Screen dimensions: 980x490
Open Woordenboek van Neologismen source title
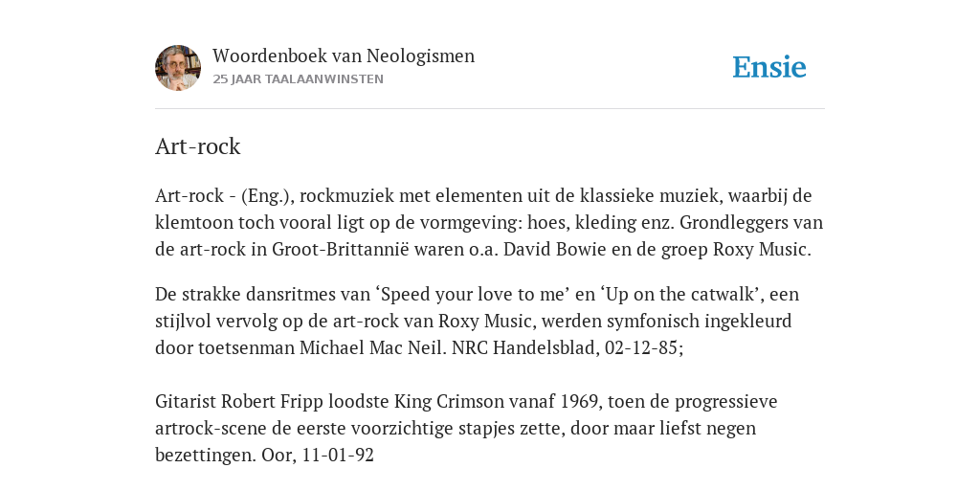(x=344, y=56)
